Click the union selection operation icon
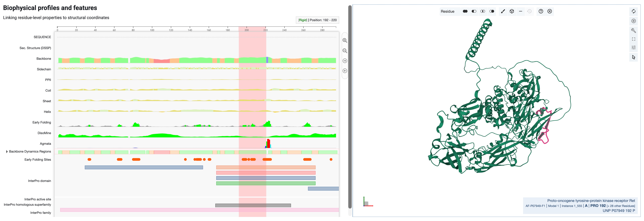Image resolution: width=644 pixels, height=221 pixels. pyautogui.click(x=465, y=11)
